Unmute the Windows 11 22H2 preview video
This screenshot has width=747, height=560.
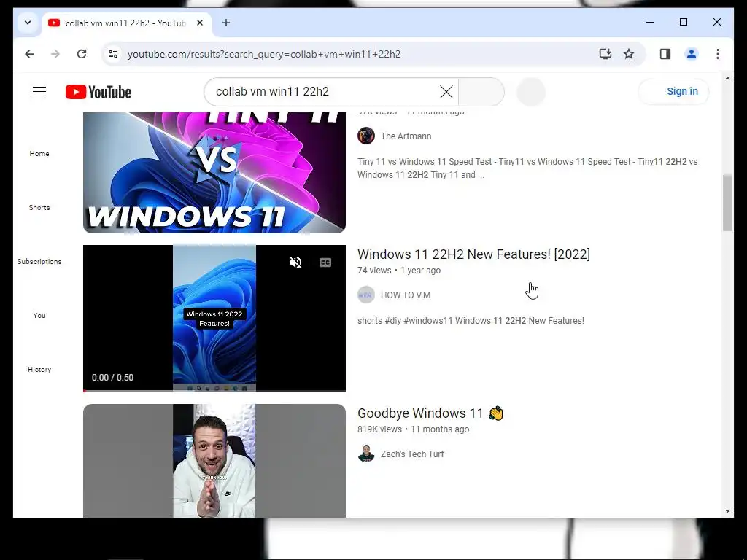[x=295, y=262]
